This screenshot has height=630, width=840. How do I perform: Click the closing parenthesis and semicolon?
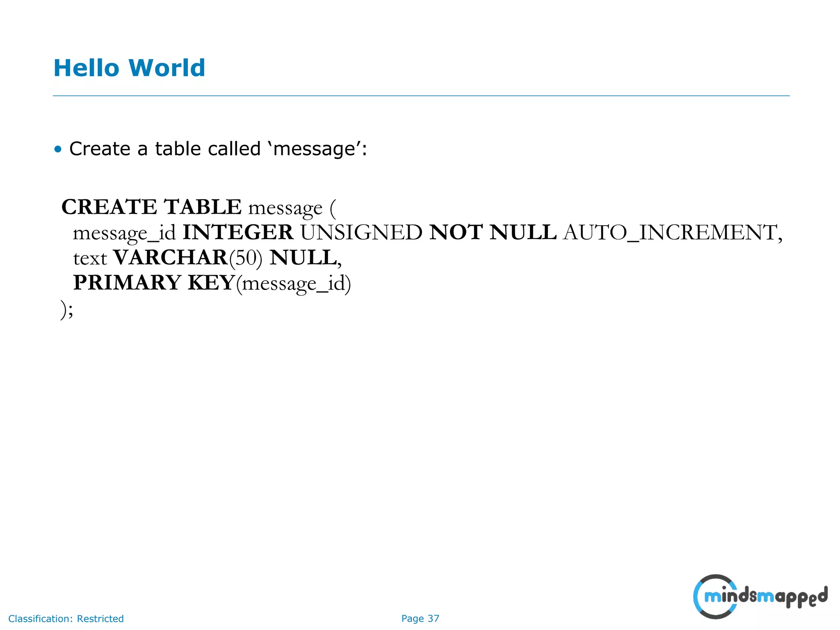[x=67, y=309]
